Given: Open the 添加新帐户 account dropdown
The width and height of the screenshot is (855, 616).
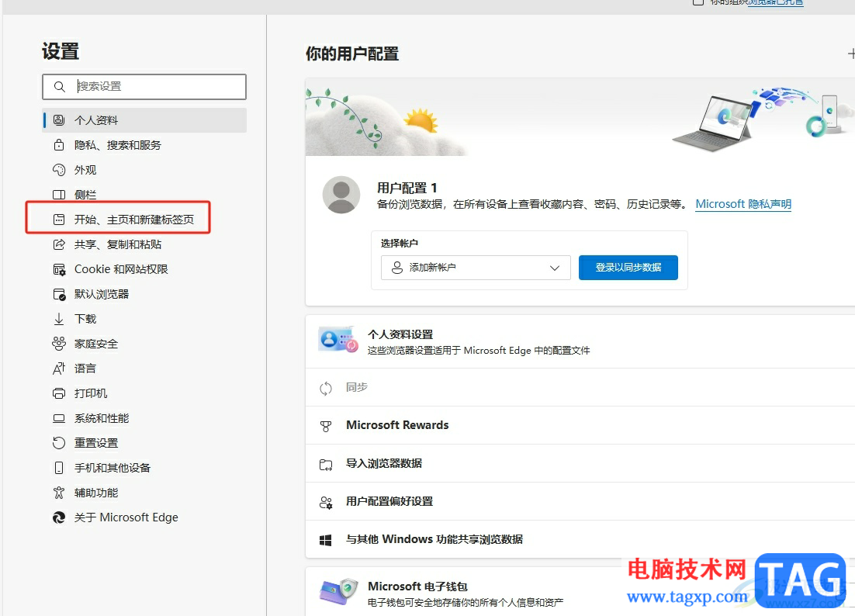Looking at the screenshot, I should click(476, 268).
